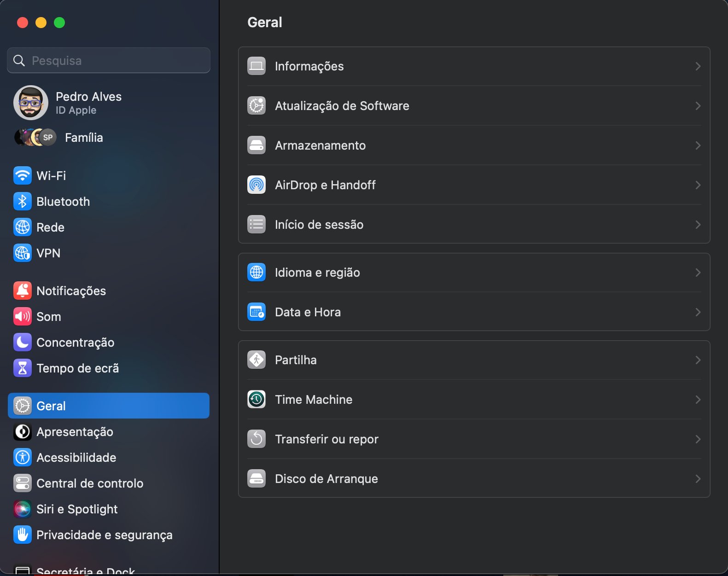The image size is (728, 576).
Task: Click the Siri e Spotlight icon
Action: [x=23, y=509]
